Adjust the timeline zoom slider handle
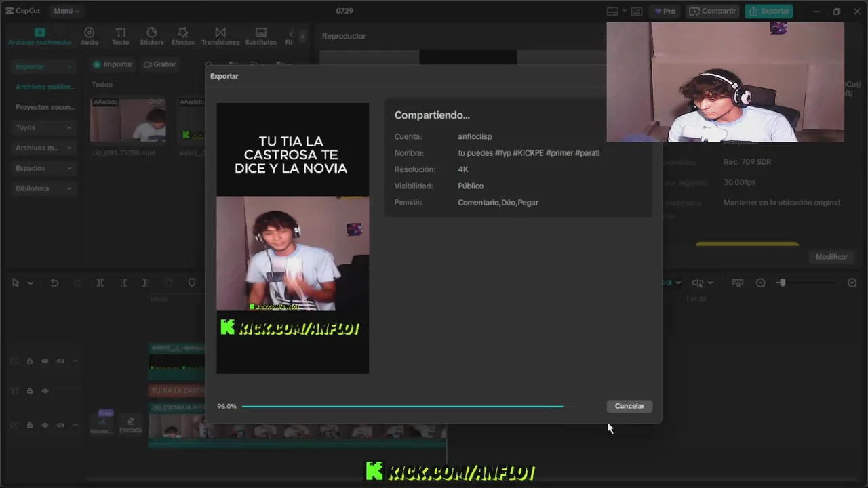The width and height of the screenshot is (868, 488). point(782,283)
